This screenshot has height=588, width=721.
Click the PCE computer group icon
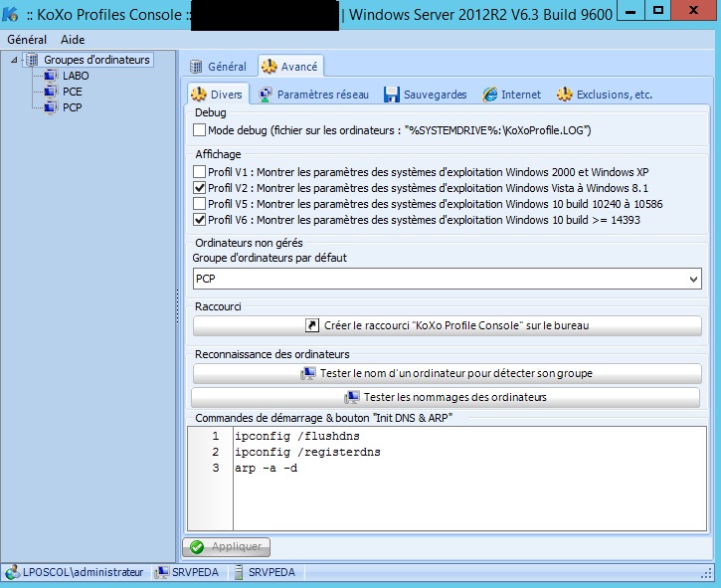pos(50,92)
